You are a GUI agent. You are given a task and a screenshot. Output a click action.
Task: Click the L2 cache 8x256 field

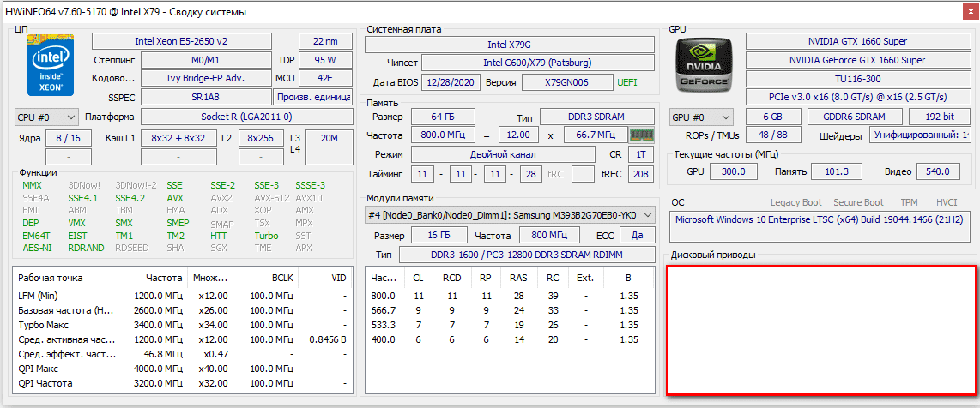(261, 138)
